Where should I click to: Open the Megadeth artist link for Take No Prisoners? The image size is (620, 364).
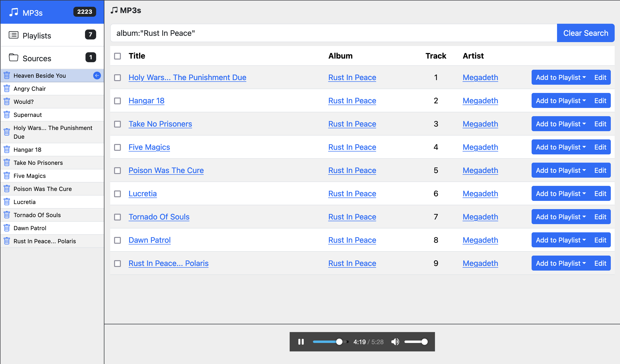coord(480,124)
